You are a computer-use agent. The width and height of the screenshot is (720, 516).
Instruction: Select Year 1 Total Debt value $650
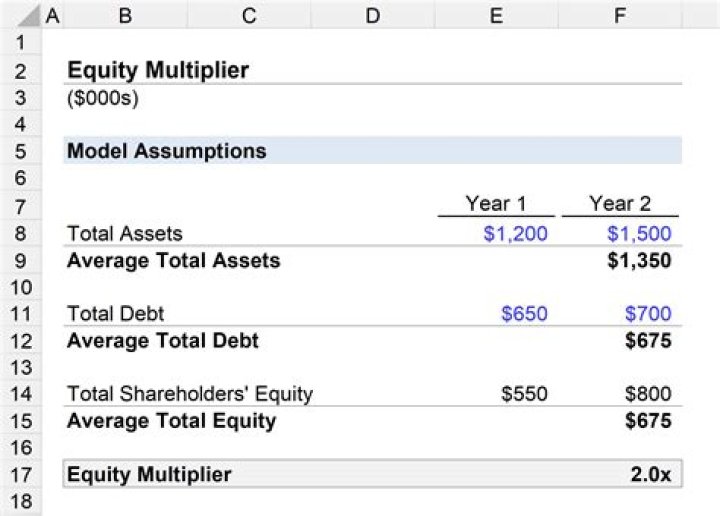pos(524,314)
